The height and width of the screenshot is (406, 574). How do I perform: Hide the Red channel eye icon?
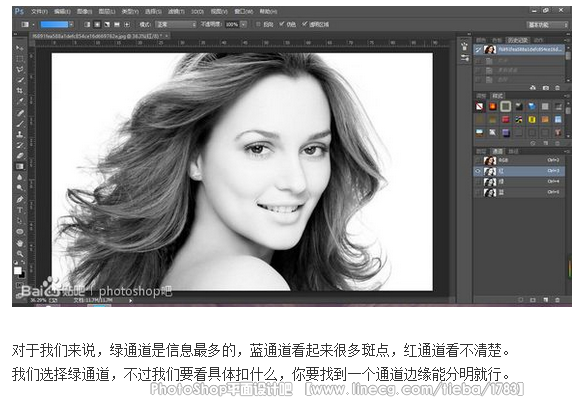pos(478,171)
